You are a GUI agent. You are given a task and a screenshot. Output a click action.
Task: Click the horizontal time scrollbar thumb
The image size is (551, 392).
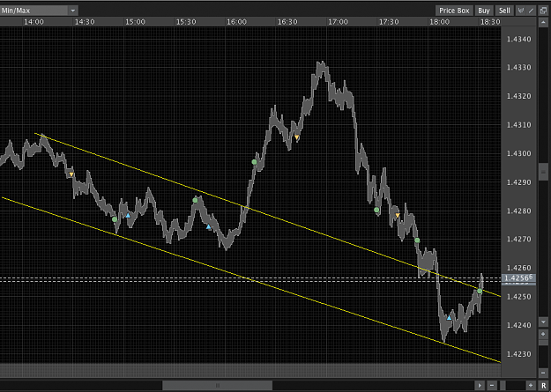217,385
